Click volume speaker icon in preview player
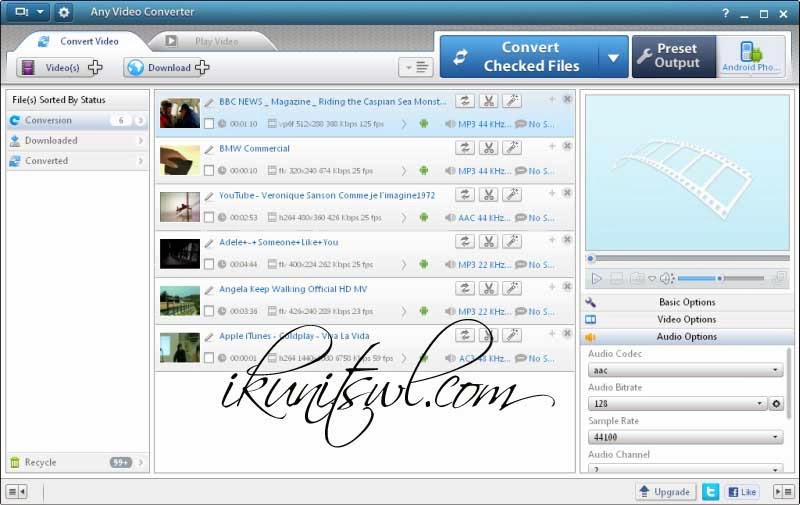The height and width of the screenshot is (505, 800). [x=667, y=279]
